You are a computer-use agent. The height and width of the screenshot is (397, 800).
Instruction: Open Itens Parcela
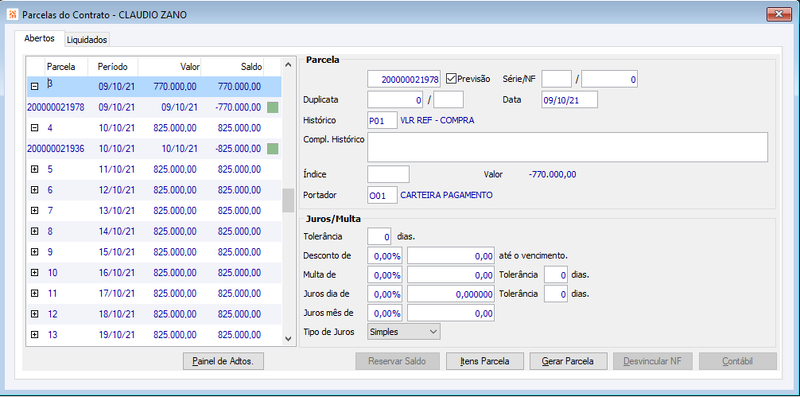point(485,361)
